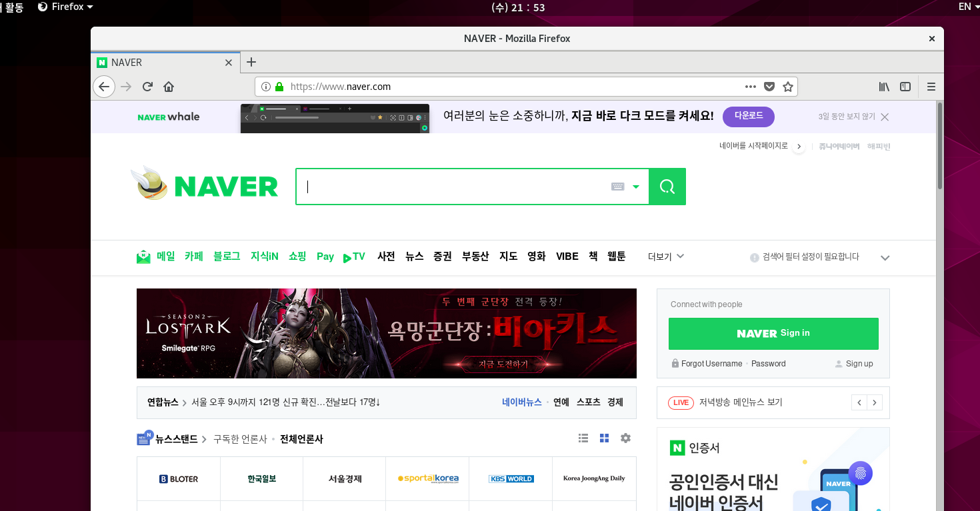Bookmark this page with star icon
The height and width of the screenshot is (511, 980).
(788, 87)
